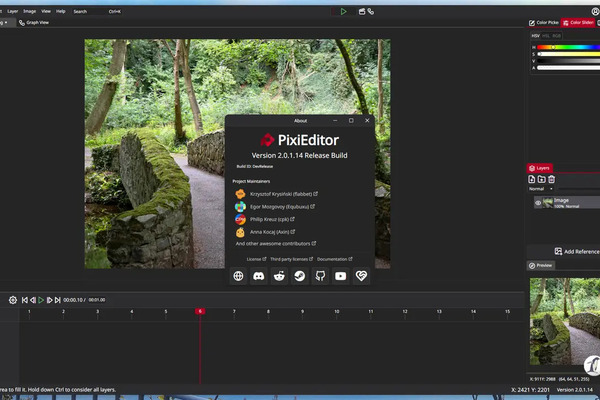Screen dimensions: 600x400
Task: Open timeline settings gear icon
Action: (x=13, y=300)
